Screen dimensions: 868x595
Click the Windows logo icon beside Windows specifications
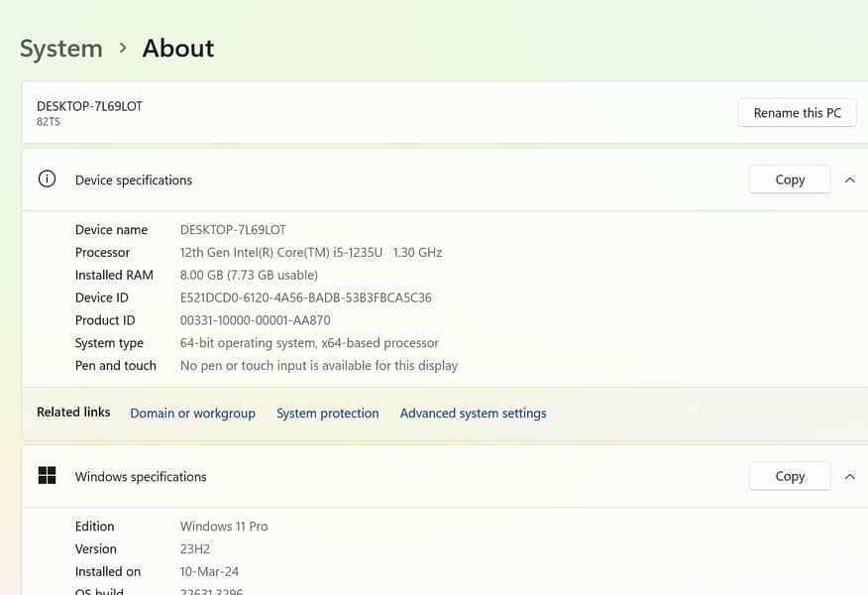pyautogui.click(x=47, y=476)
